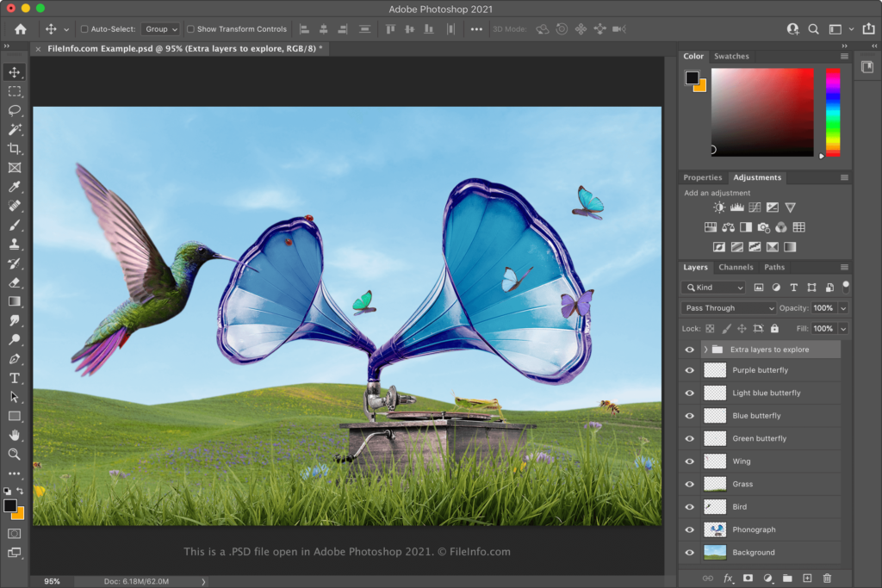
Task: Enable the Auto-Select checkbox
Action: click(84, 29)
